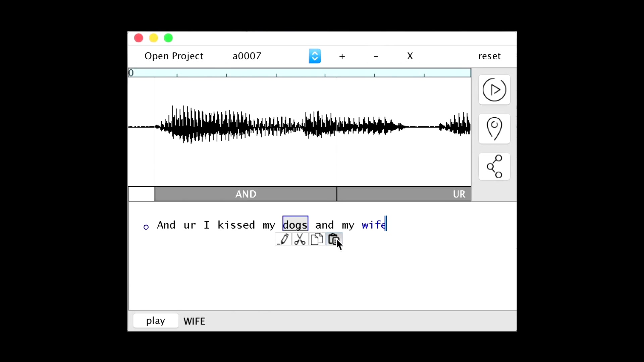Click the word 'And' at transcript start
This screenshot has height=362, width=644.
(166, 225)
